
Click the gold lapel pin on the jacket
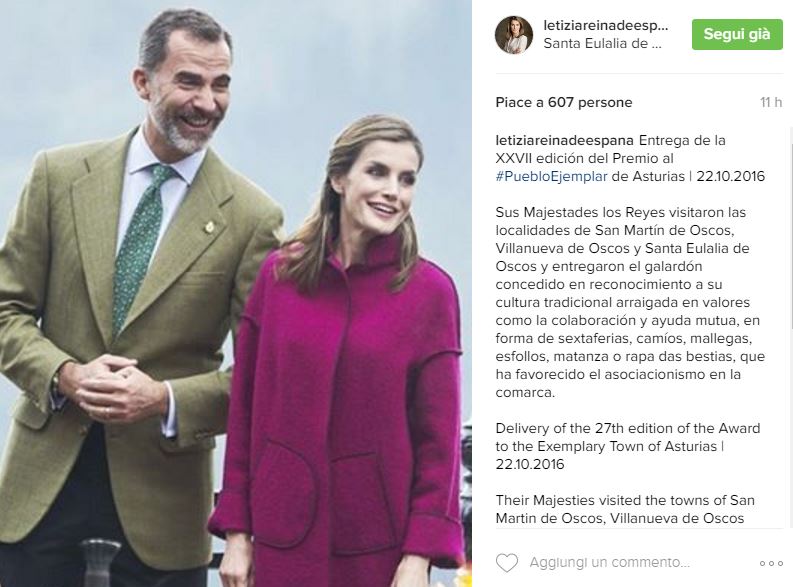click(x=209, y=227)
